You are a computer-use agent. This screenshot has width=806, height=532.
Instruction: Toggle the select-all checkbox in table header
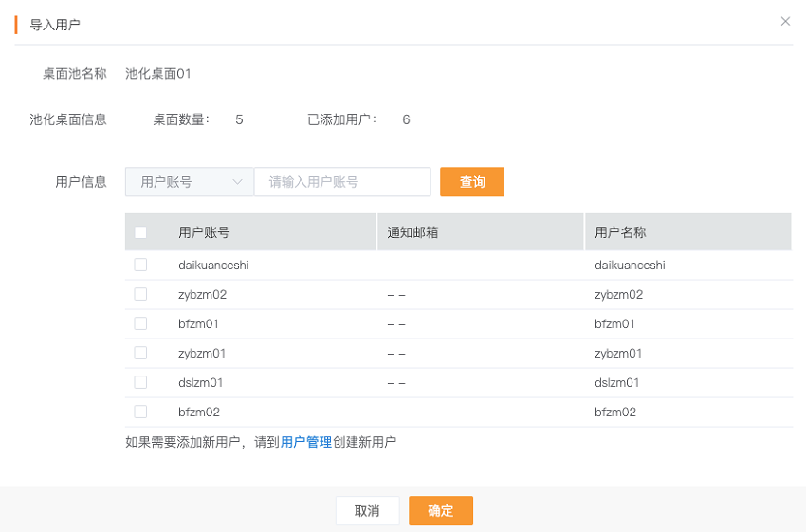click(x=140, y=232)
